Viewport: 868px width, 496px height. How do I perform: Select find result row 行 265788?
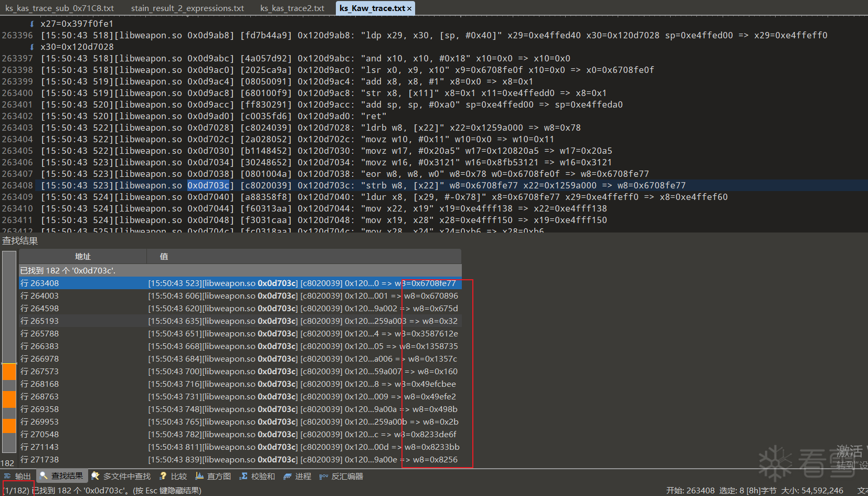[x=240, y=334]
